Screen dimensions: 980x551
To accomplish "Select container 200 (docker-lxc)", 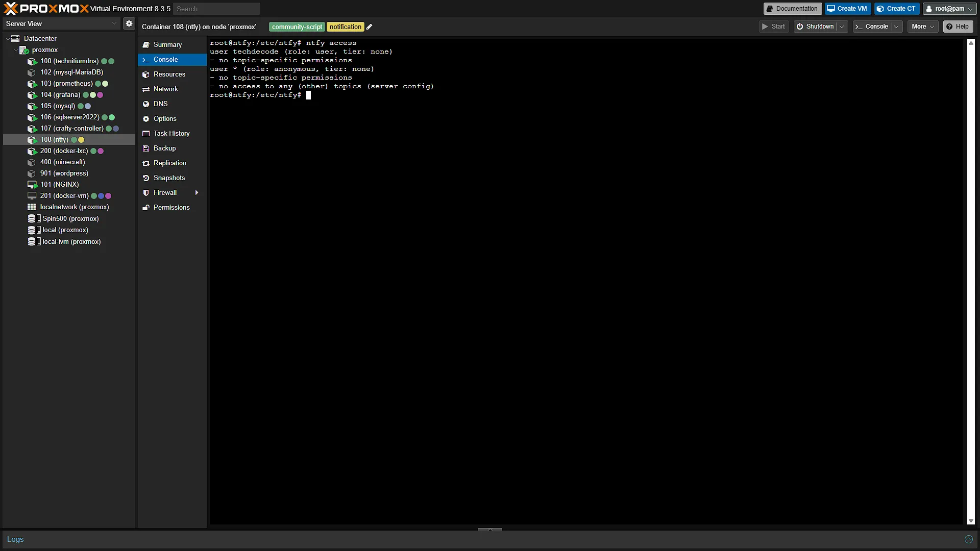I will 64,151.
